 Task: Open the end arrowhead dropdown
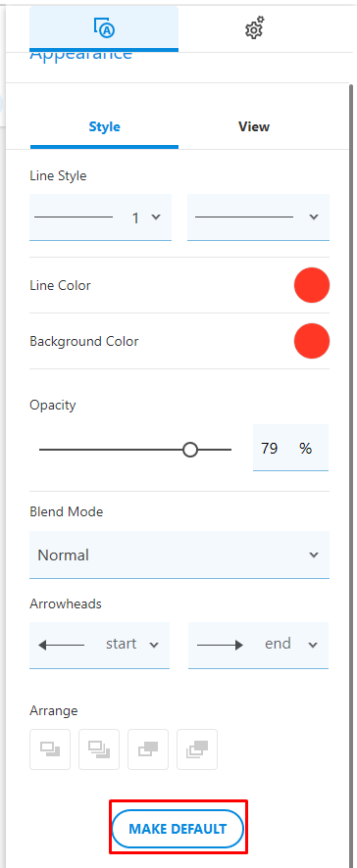pyautogui.click(x=258, y=645)
